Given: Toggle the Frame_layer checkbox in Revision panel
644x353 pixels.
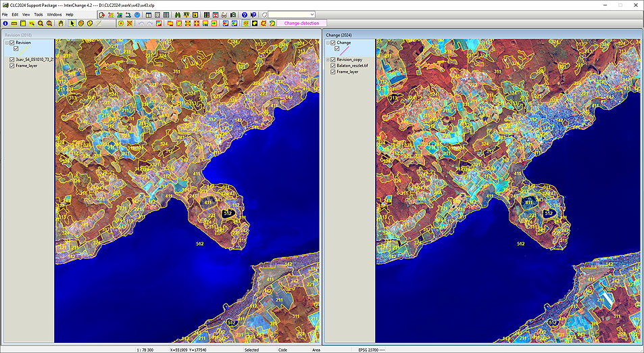Looking at the screenshot, I should pyautogui.click(x=12, y=66).
